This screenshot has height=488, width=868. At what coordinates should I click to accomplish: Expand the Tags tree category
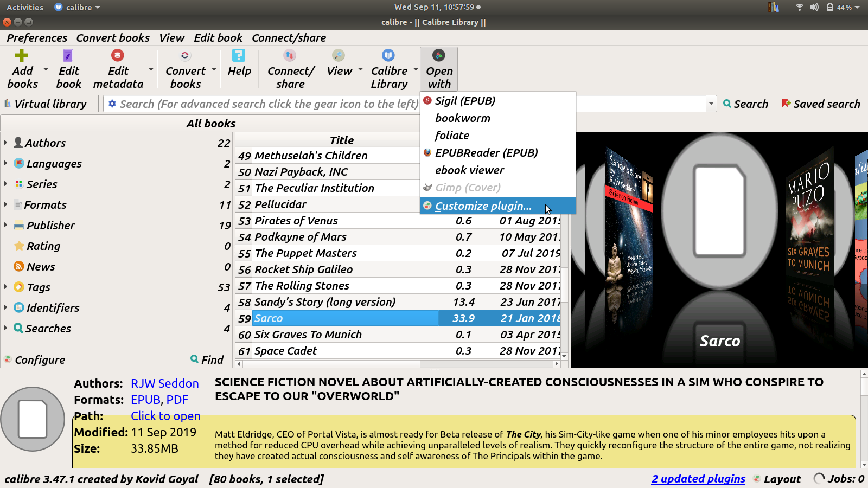point(5,287)
